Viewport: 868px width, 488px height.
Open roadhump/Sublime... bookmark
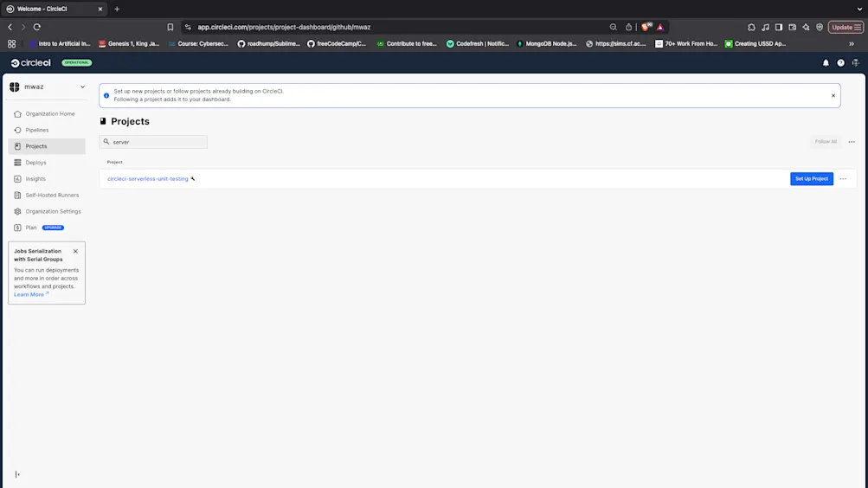point(268,44)
